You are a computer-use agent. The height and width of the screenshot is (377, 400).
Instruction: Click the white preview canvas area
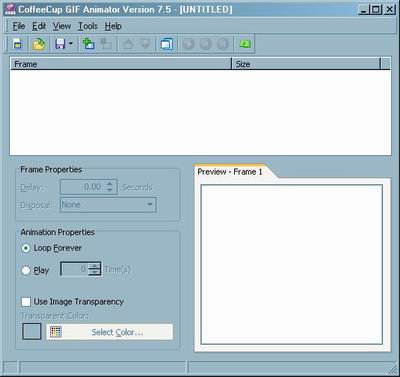(292, 264)
